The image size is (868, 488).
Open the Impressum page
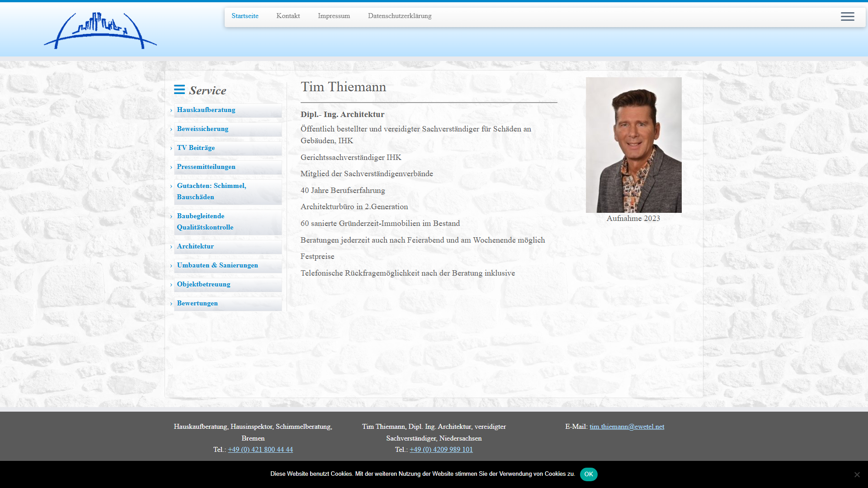click(x=334, y=16)
